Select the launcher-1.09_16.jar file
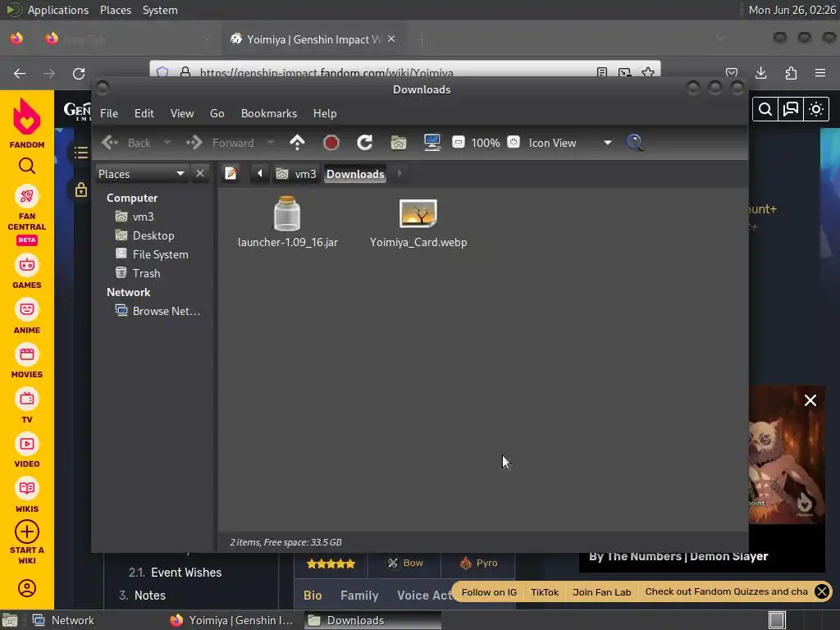This screenshot has height=630, width=840. click(x=288, y=221)
